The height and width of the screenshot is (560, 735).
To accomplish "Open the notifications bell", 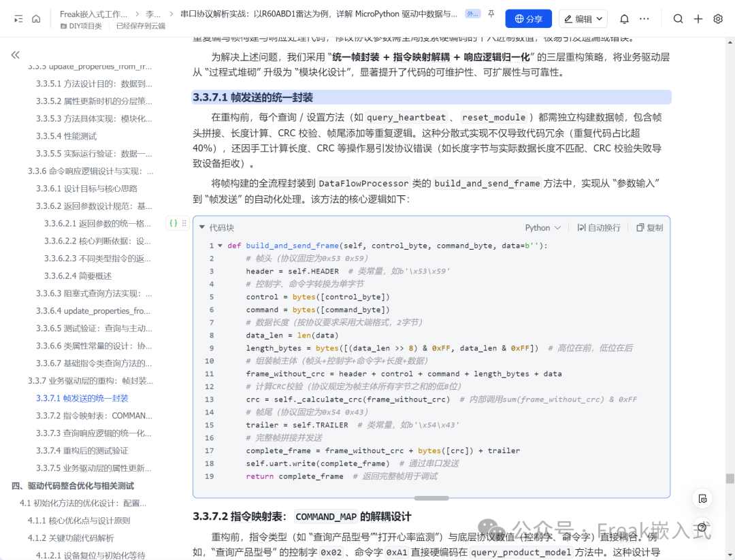I will [624, 19].
